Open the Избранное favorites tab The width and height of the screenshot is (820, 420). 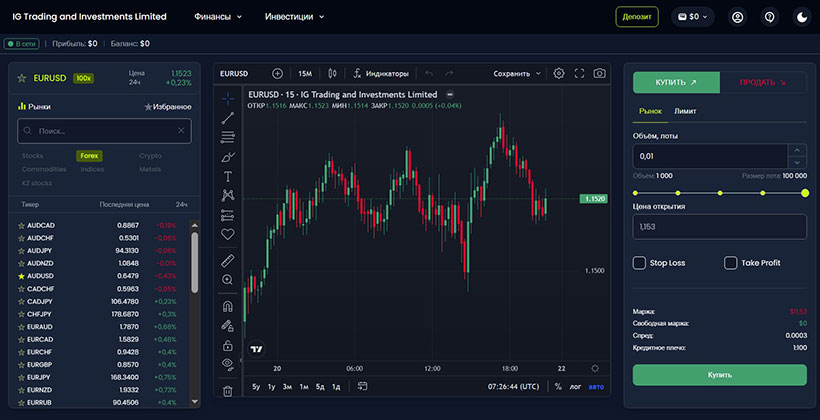(168, 107)
